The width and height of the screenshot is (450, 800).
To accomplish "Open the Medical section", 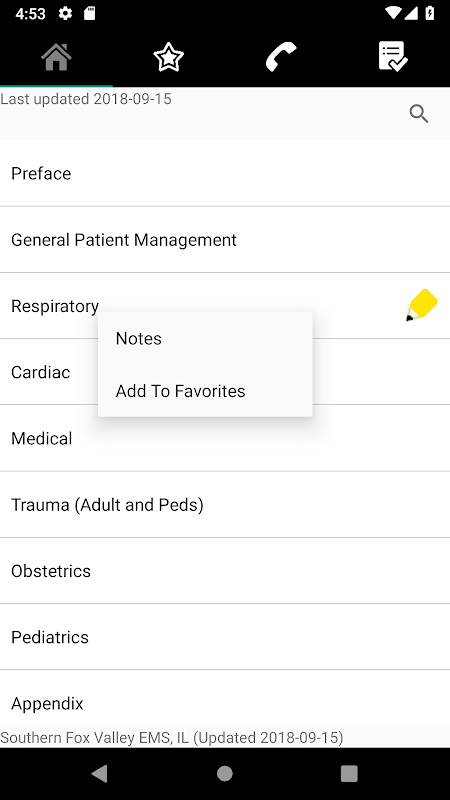I will 225,438.
